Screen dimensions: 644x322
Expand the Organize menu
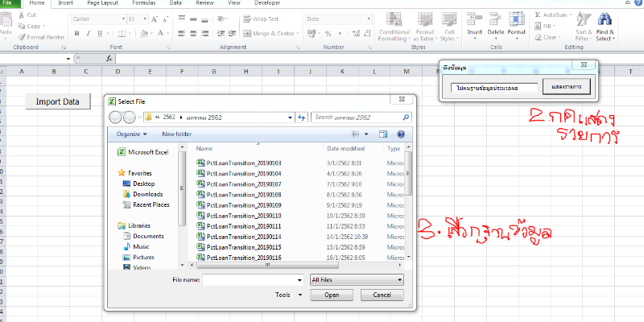[133, 134]
